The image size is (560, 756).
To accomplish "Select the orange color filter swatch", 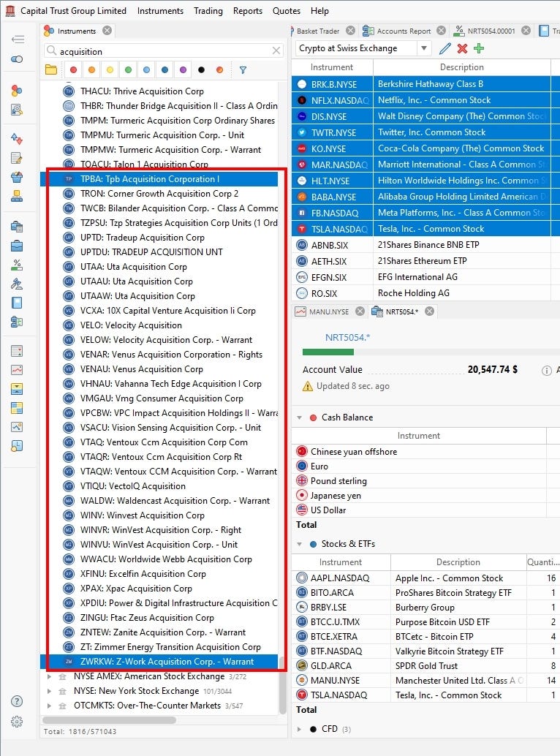I will pos(91,70).
